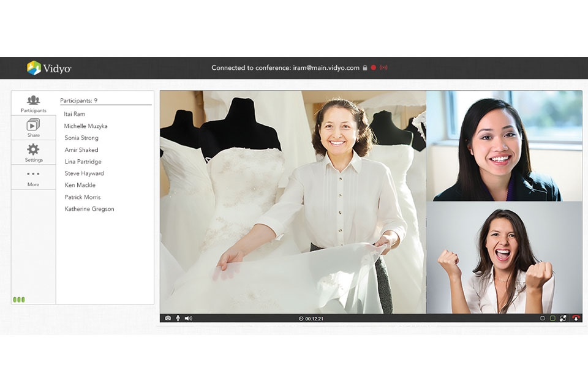Hang up call with red phone icon
This screenshot has width=588, height=392.
pyautogui.click(x=576, y=318)
